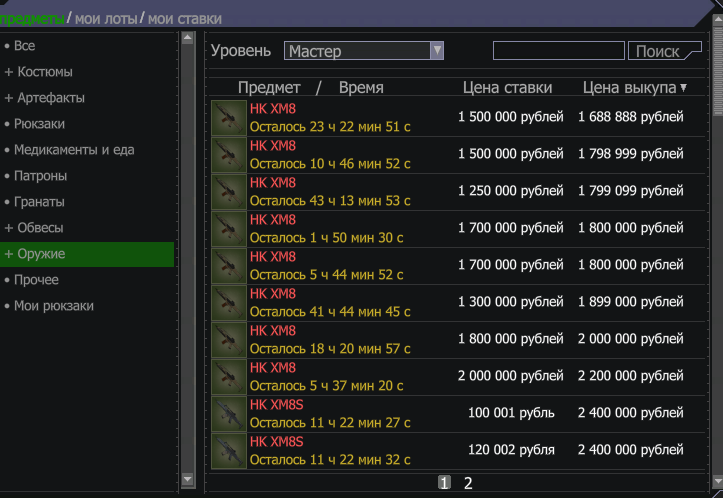Go to page 2 of listings
Screen dimensions: 723x498
click(468, 483)
